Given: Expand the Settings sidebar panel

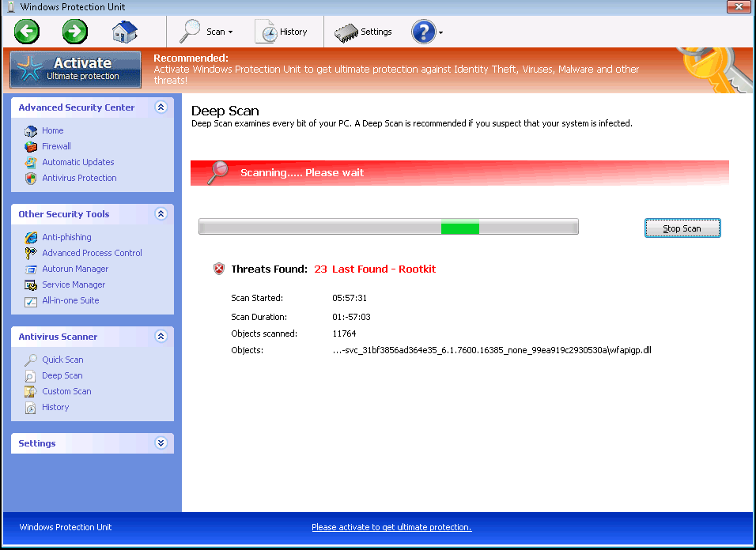Looking at the screenshot, I should 161,443.
